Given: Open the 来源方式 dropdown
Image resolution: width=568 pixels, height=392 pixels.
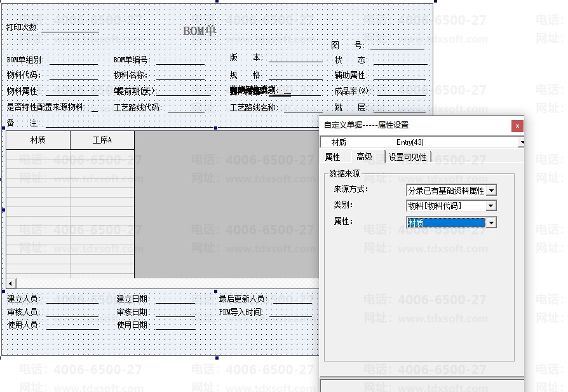Looking at the screenshot, I should (x=491, y=190).
